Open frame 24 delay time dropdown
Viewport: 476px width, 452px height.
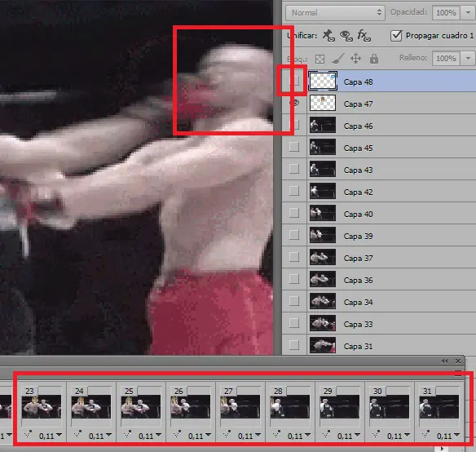pos(100,436)
